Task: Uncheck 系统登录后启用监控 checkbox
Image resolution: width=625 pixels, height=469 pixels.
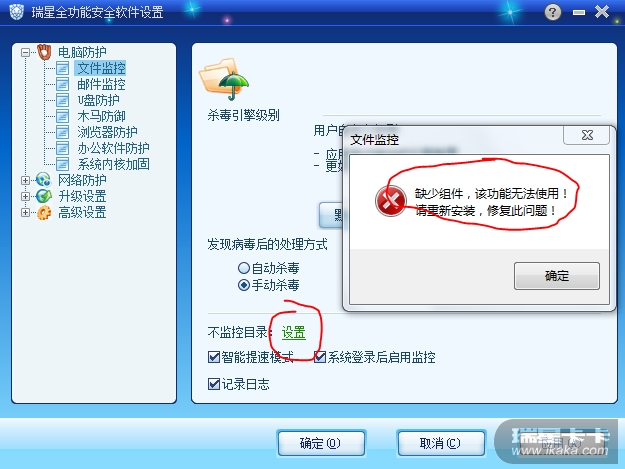Action: [x=320, y=357]
